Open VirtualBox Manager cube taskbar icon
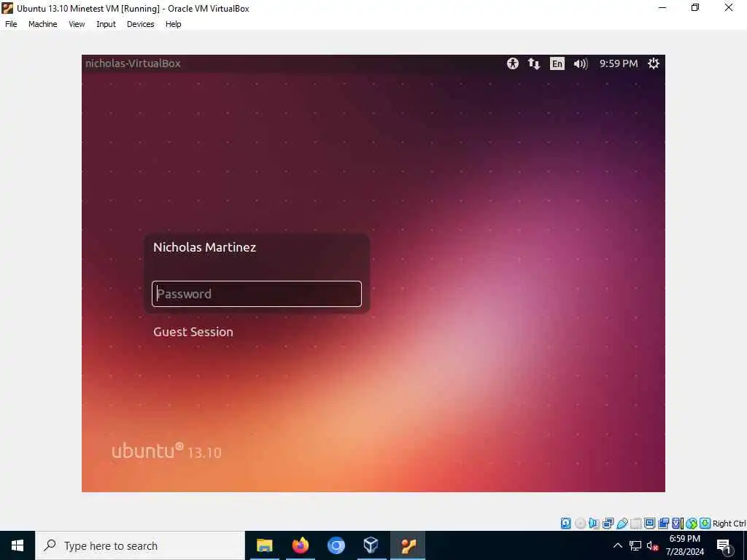Screen dimensions: 747x560 (371, 545)
